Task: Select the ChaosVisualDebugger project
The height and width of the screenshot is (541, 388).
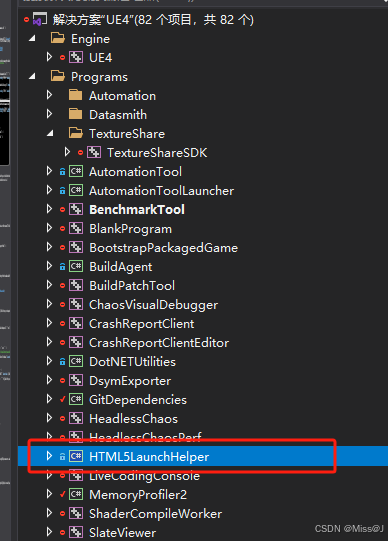Action: coord(153,305)
